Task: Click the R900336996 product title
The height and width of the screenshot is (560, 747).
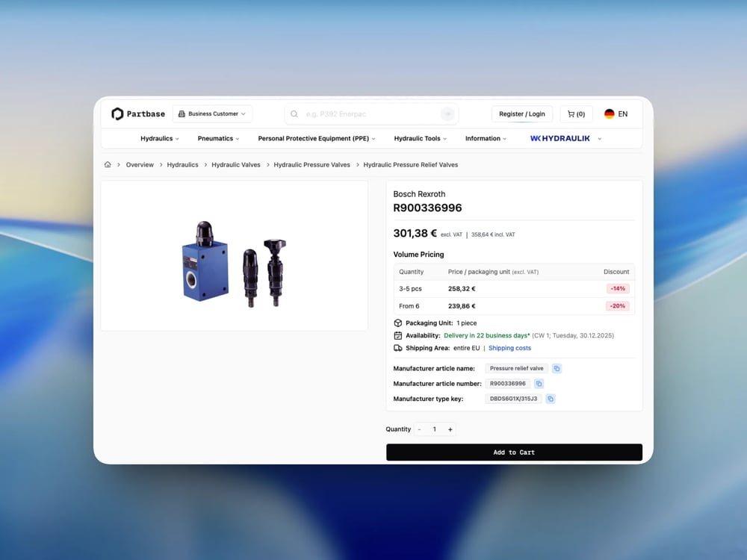Action: (427, 208)
